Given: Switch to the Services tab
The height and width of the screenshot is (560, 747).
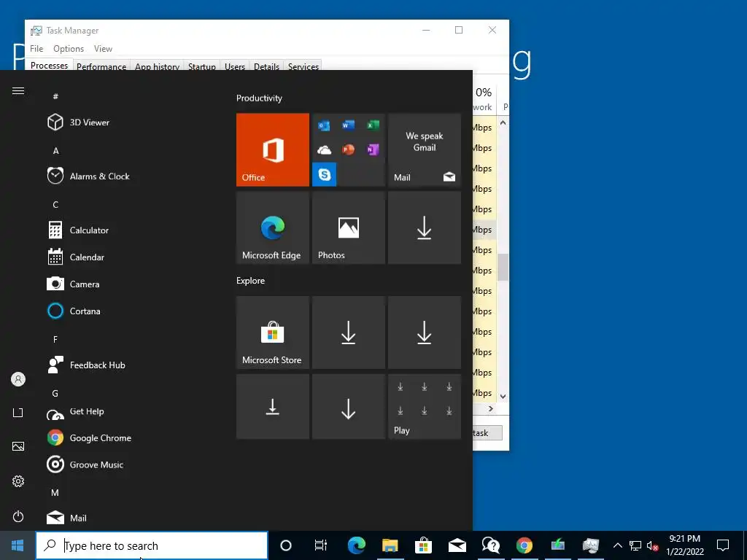Looking at the screenshot, I should click(303, 66).
